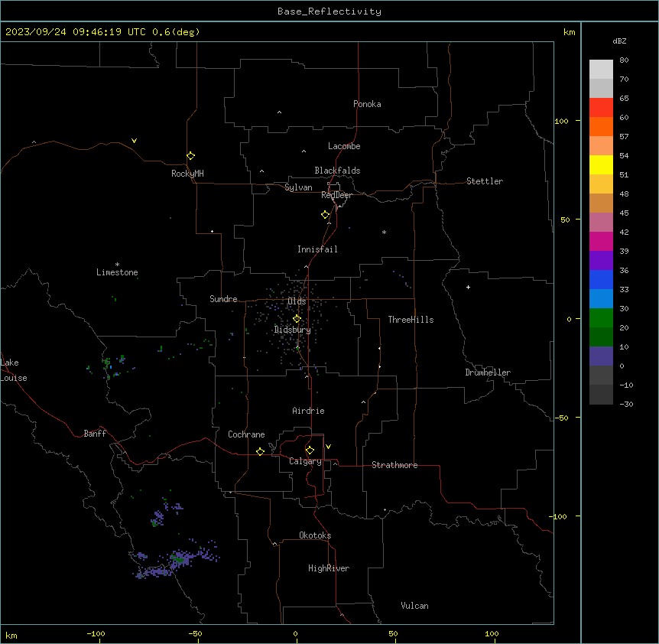The height and width of the screenshot is (644, 659).
Task: Click the Sylvan label
Action: [298, 187]
